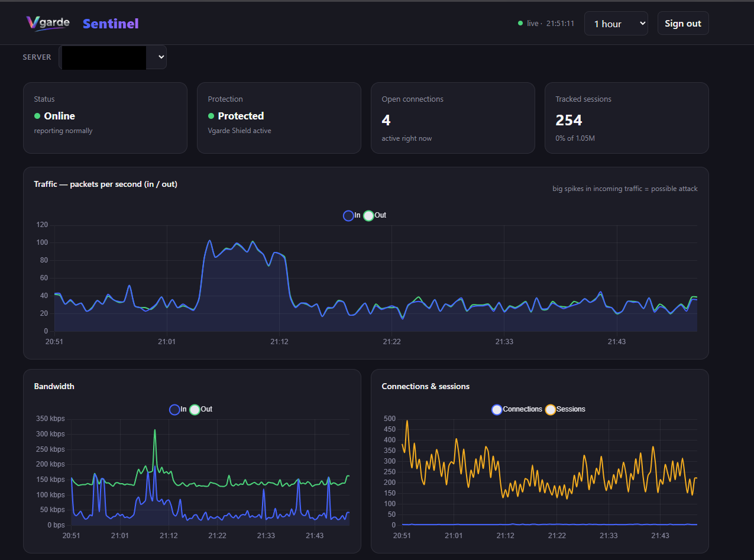Toggle the In series in Bandwidth legend

178,409
